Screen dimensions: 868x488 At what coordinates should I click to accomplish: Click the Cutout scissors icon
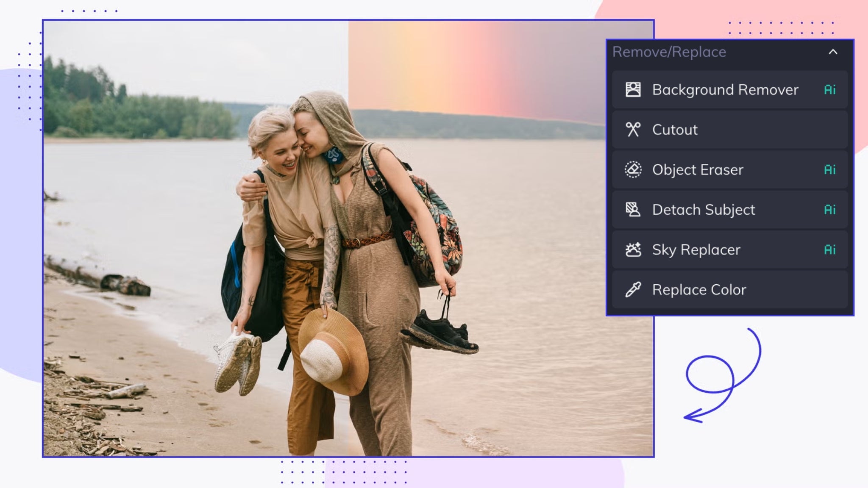coord(633,130)
